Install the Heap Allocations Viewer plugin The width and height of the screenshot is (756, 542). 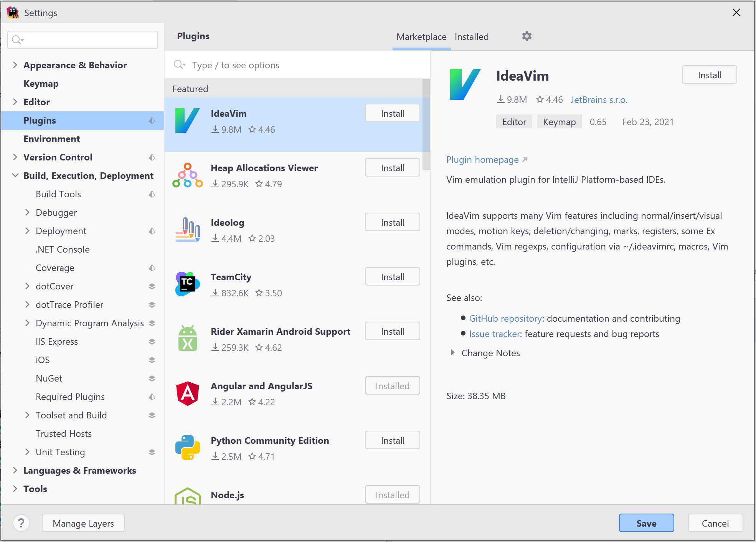pos(392,168)
